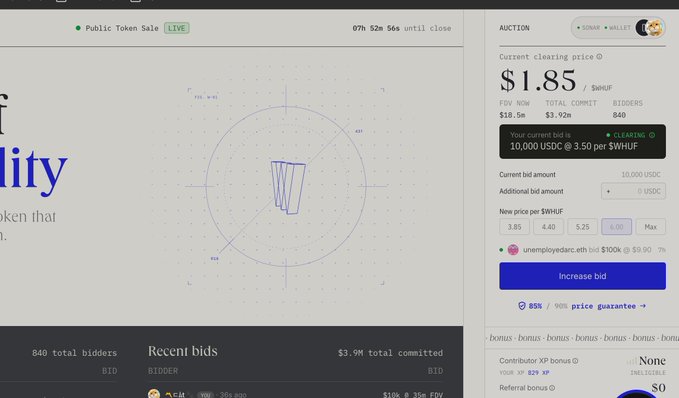The width and height of the screenshot is (679, 398).
Task: Click the FDV NOW $18.5m value
Action: click(512, 115)
